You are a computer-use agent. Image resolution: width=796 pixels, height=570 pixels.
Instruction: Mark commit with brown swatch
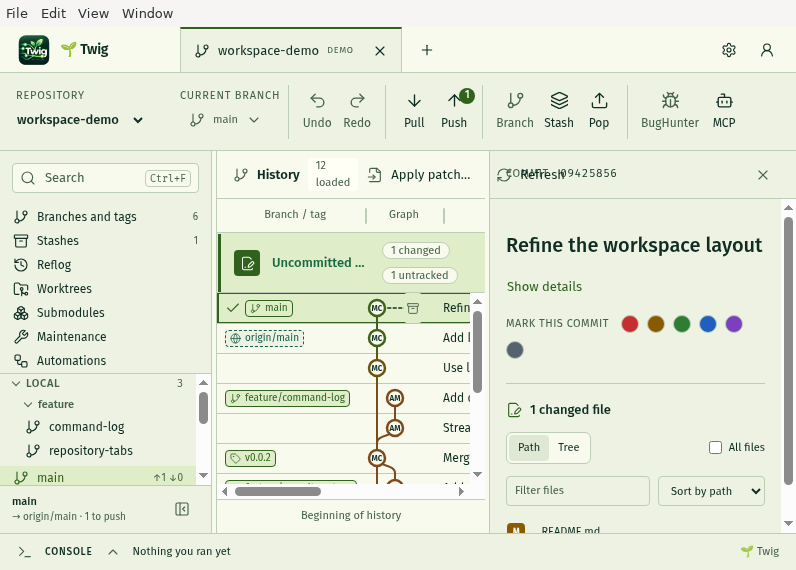(656, 324)
